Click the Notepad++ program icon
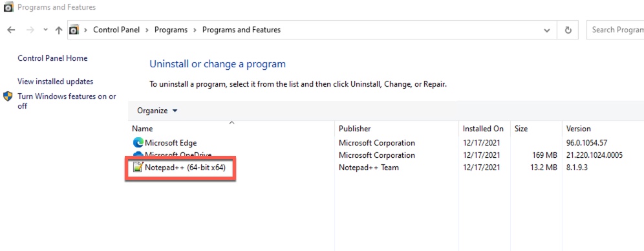Image resolution: width=644 pixels, height=251 pixels. pyautogui.click(x=138, y=167)
